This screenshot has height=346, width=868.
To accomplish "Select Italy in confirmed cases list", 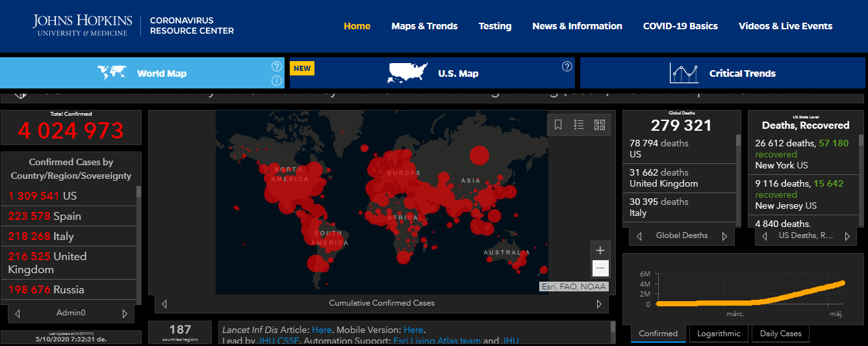I will point(68,236).
